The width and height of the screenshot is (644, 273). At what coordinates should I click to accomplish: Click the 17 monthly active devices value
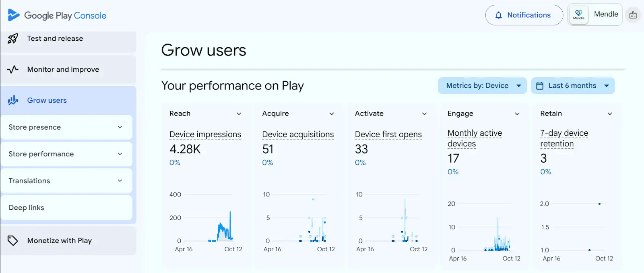[453, 159]
